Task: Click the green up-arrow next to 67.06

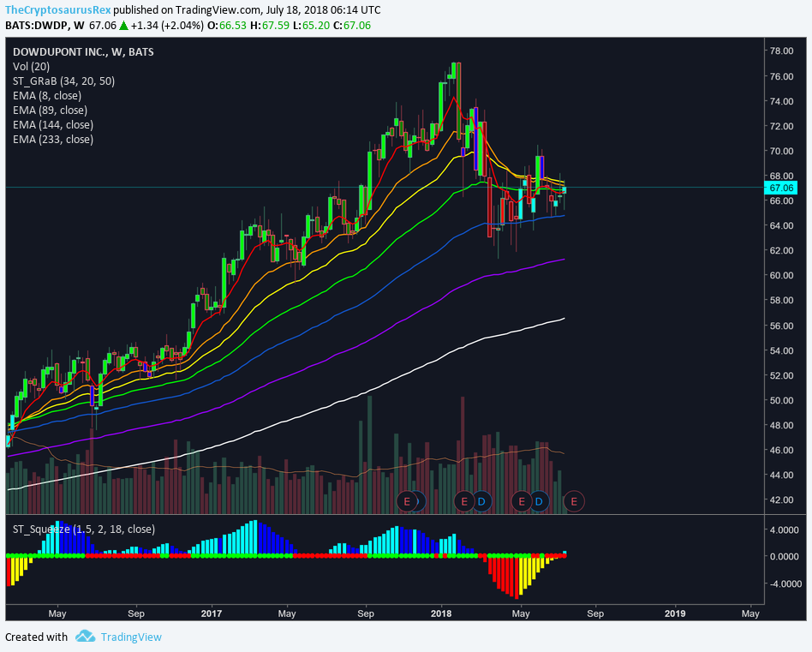Action: click(x=123, y=26)
